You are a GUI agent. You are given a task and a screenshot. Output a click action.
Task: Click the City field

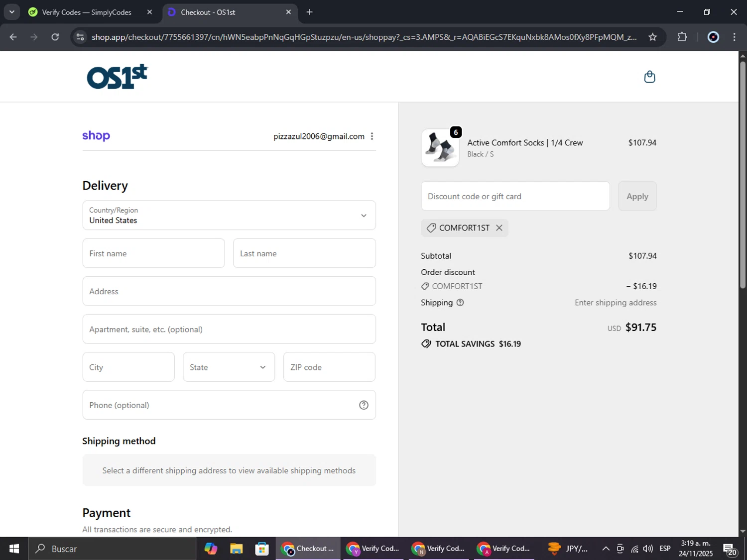tap(128, 367)
